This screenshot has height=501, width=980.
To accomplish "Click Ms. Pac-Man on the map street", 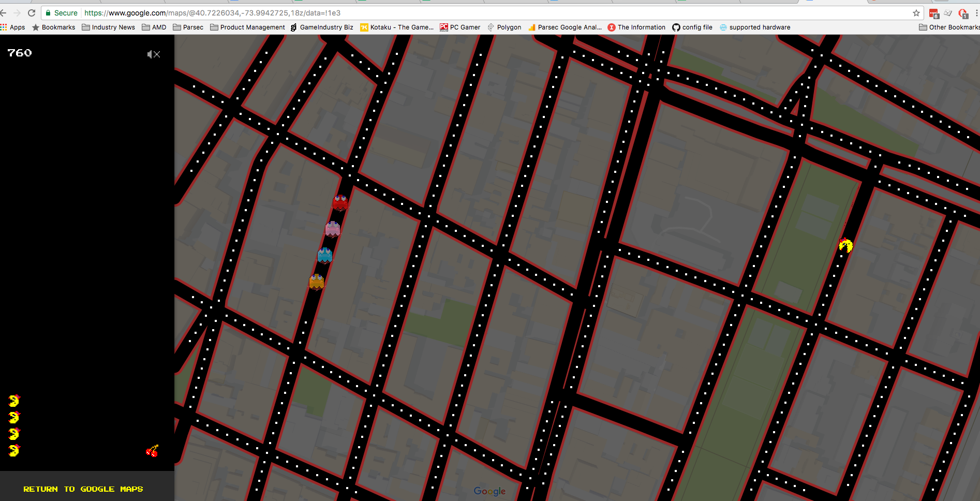I will [845, 245].
